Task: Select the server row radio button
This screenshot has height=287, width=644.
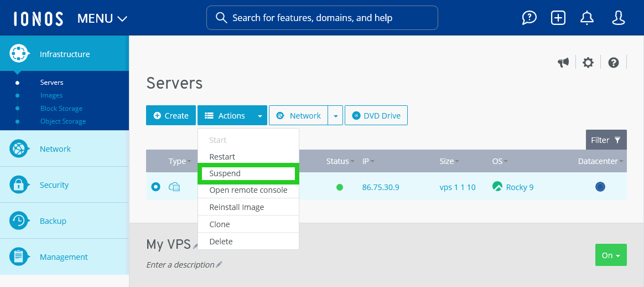Action: point(155,187)
